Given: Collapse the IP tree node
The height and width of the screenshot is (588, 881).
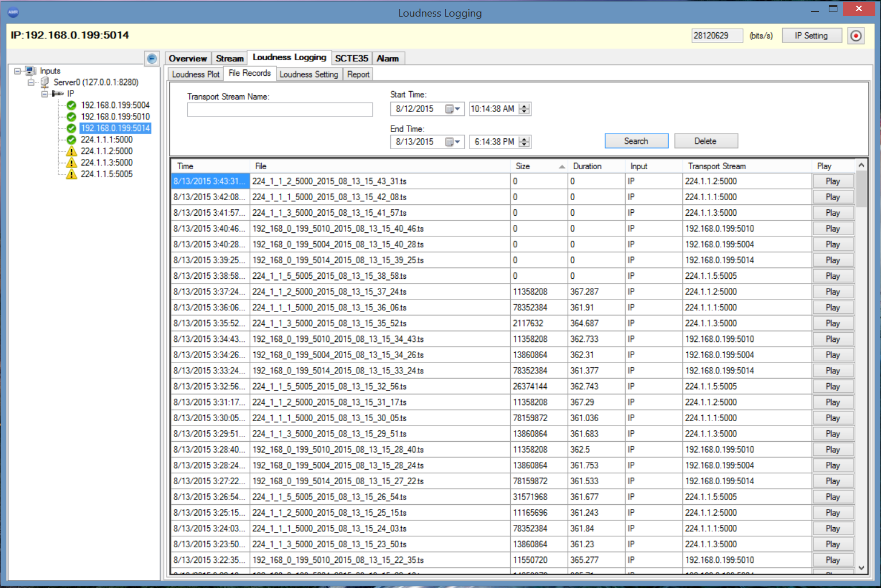Looking at the screenshot, I should coord(44,94).
